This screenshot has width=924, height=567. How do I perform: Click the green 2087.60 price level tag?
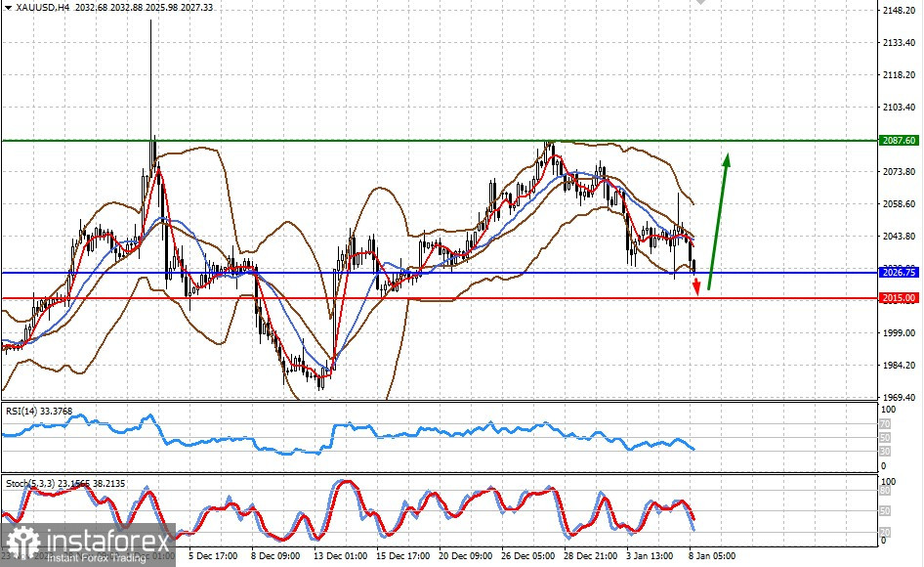(900, 141)
